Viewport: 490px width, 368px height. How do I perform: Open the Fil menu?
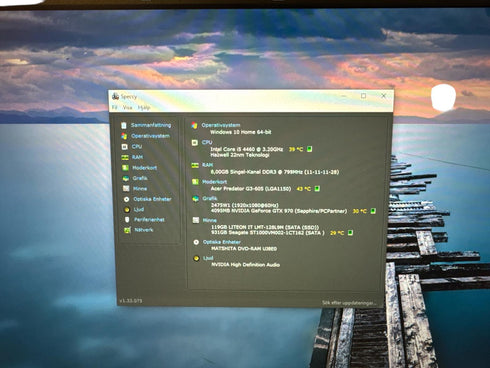[114, 107]
